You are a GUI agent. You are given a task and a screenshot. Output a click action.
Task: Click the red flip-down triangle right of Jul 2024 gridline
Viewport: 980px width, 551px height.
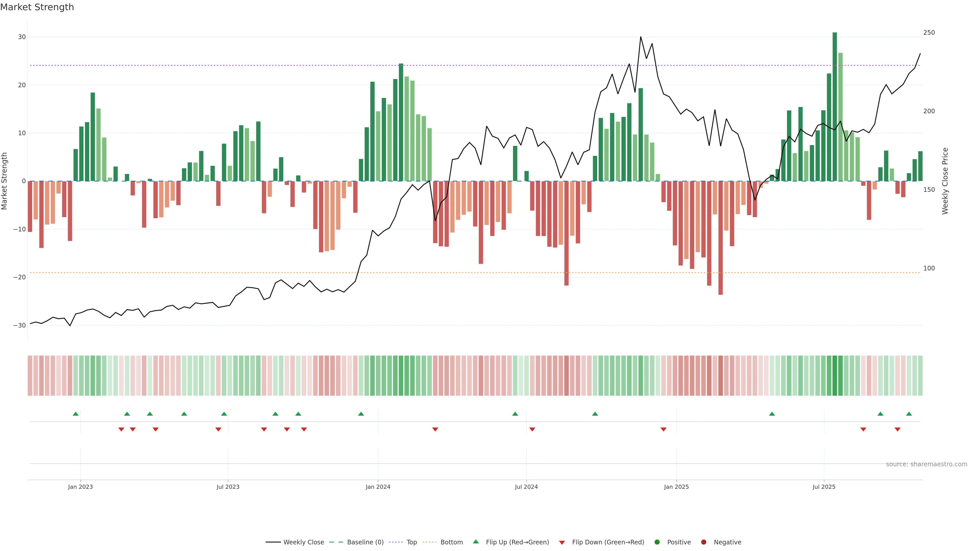click(532, 429)
